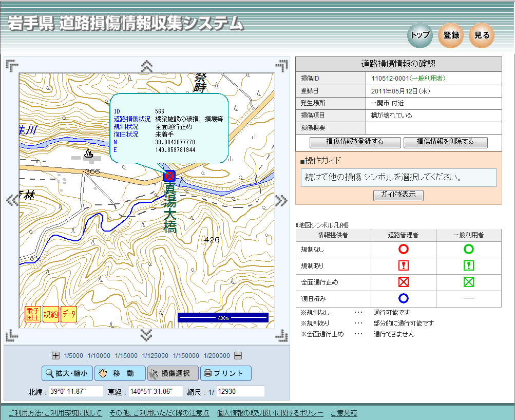Activate the 拡大・縮小 zoom tool
The image size is (515, 420).
pyautogui.click(x=67, y=373)
